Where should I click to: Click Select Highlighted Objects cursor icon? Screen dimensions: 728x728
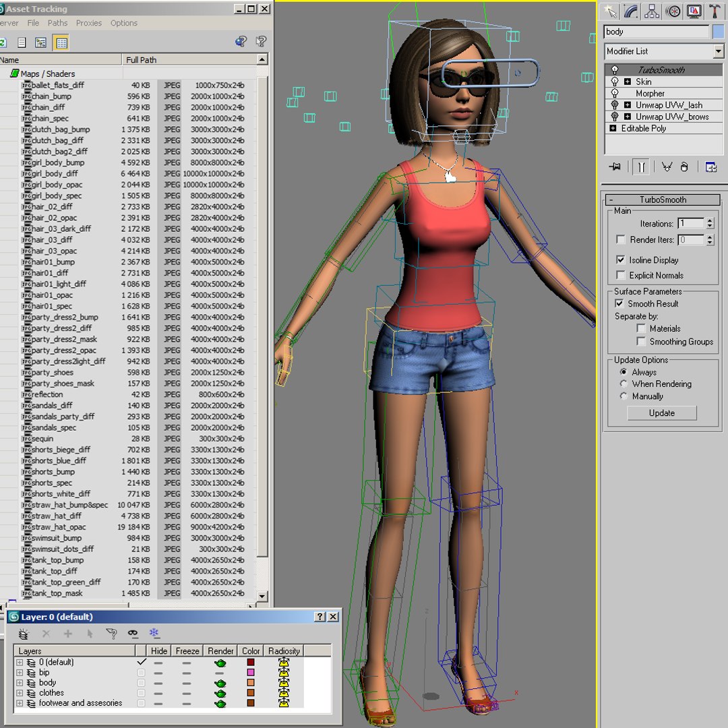(90, 633)
